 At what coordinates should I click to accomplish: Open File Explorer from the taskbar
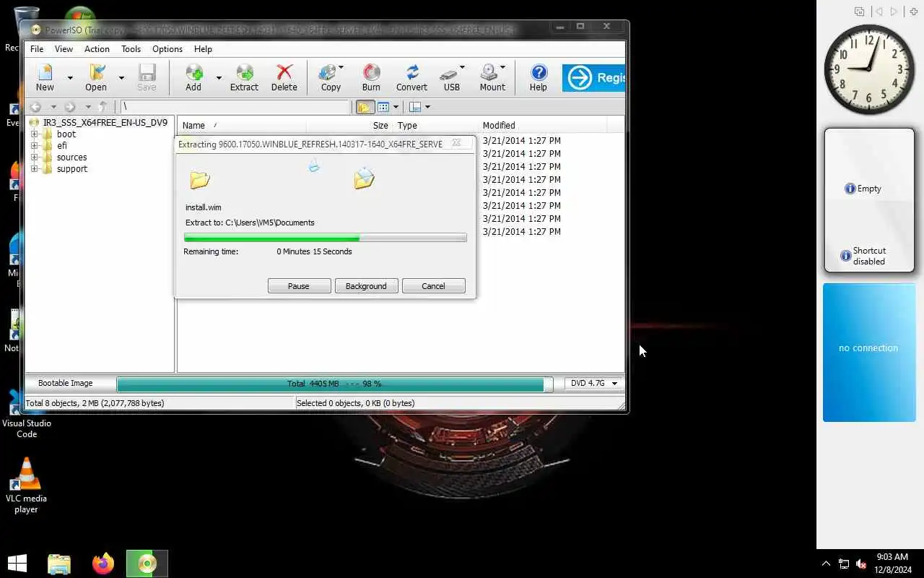click(59, 564)
